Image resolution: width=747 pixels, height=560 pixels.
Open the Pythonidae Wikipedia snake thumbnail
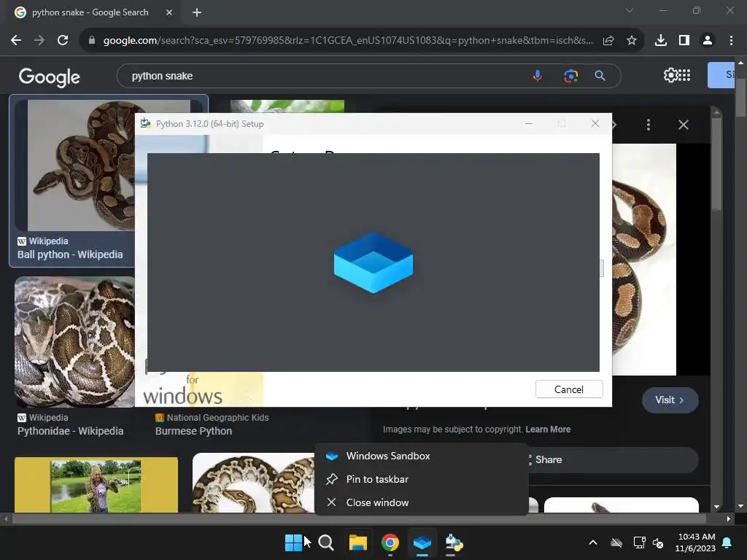click(x=74, y=342)
